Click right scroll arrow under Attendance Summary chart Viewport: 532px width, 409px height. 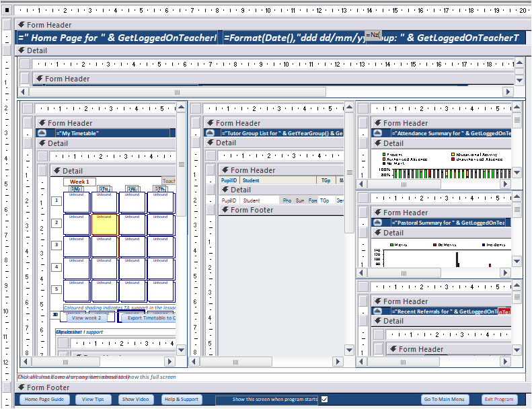click(x=505, y=184)
